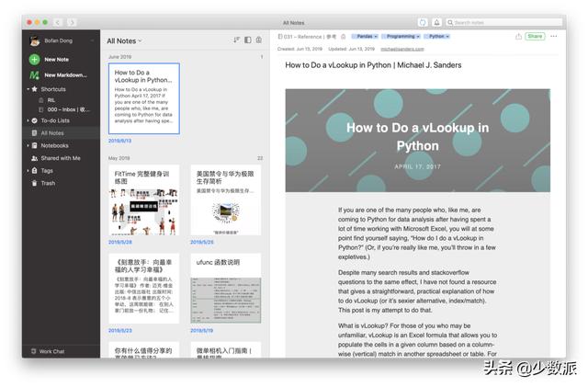Open Bofan Dong account avatar
The width and height of the screenshot is (588, 387).
point(35,41)
